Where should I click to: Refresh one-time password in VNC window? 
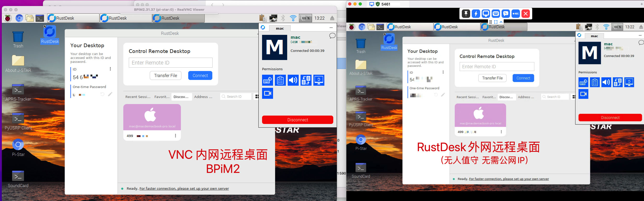102,94
